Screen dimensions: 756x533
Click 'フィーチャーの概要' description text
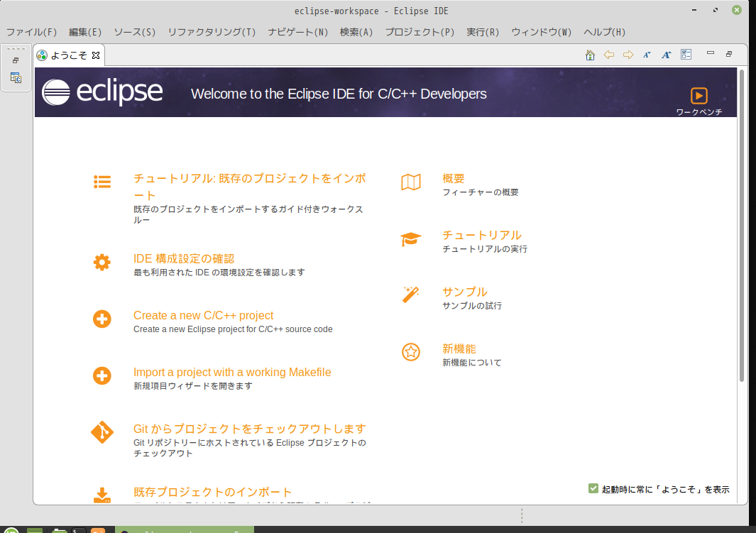[x=480, y=192]
